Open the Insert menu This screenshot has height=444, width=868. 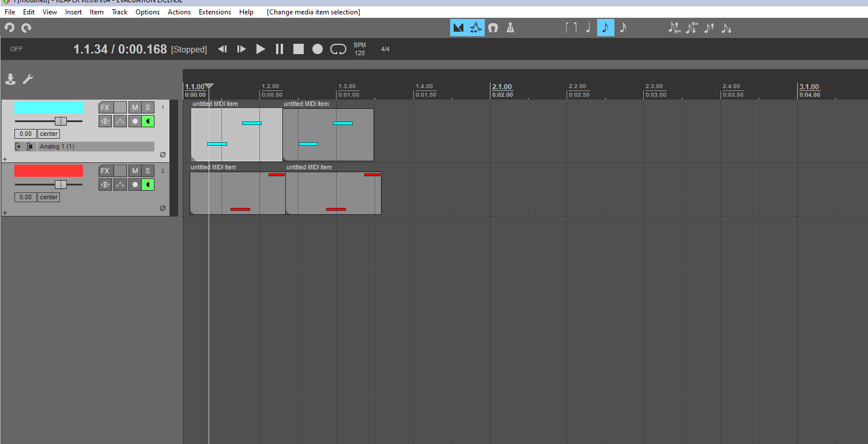click(x=73, y=12)
